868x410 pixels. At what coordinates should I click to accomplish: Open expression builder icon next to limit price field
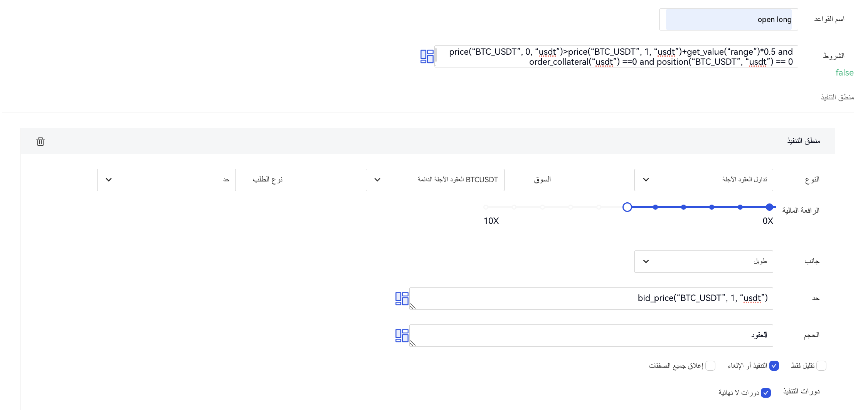point(402,299)
